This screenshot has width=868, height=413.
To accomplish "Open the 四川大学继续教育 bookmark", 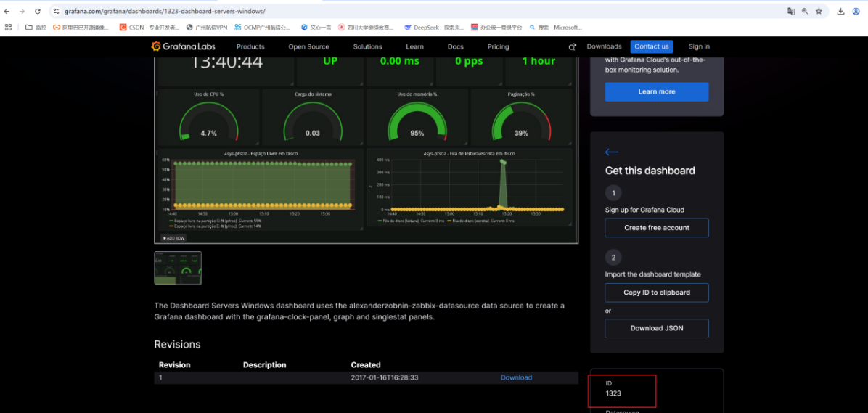I will [x=367, y=27].
